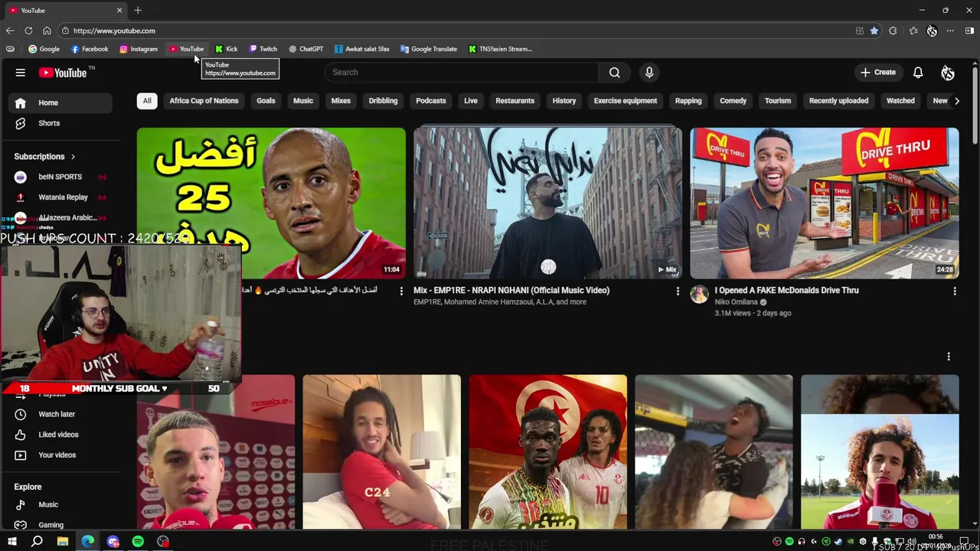980x551 pixels.
Task: Open Instagram bookmark
Action: 139,49
